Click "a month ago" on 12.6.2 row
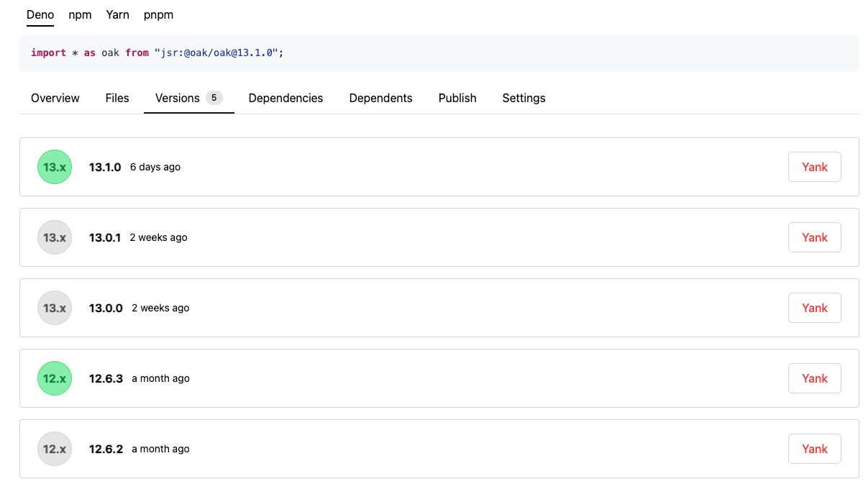 (x=160, y=449)
